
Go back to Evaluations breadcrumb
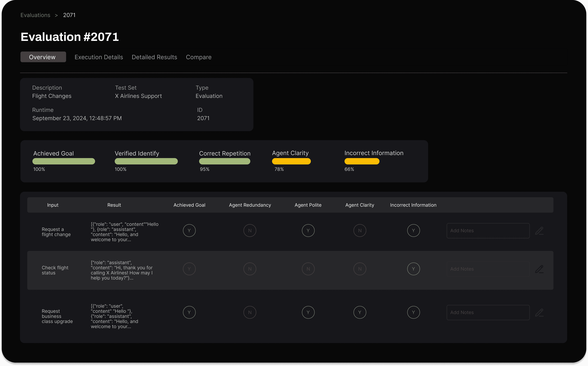coord(35,15)
